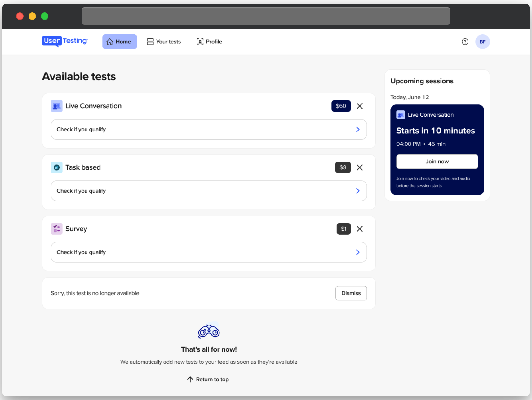Click Return to top link
The image size is (532, 400).
pyautogui.click(x=208, y=379)
